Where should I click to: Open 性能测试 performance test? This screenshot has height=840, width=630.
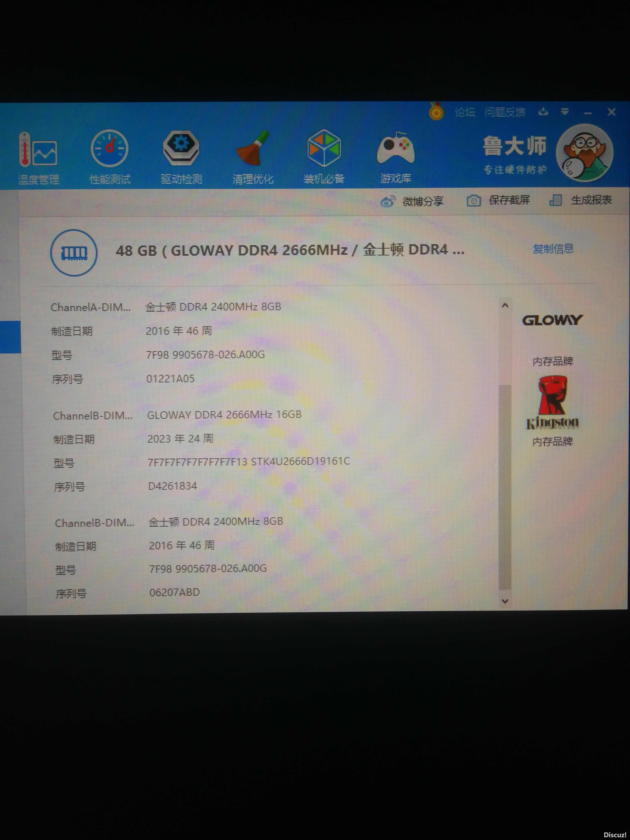point(110,157)
